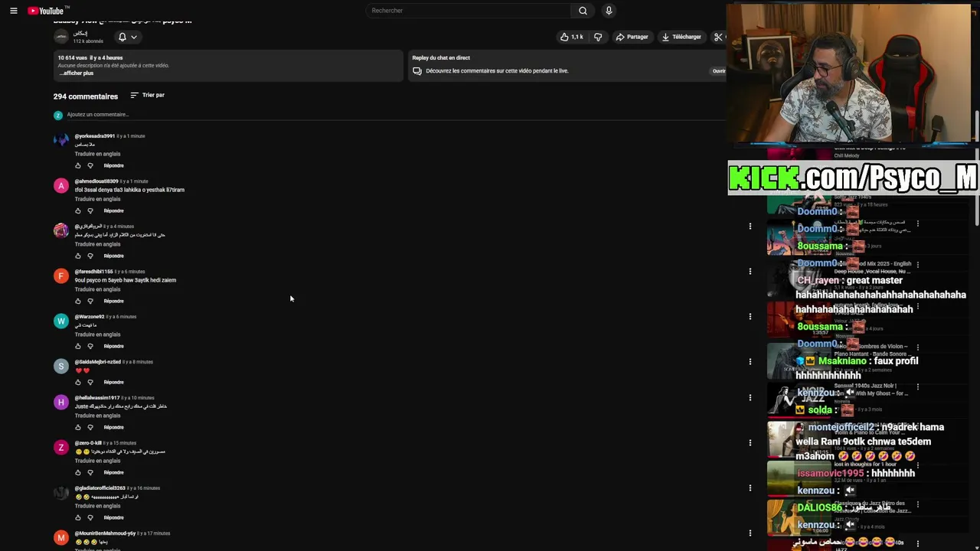
Task: Open three-dot menu on @faresdhibi1155 comment row
Action: 750,271
